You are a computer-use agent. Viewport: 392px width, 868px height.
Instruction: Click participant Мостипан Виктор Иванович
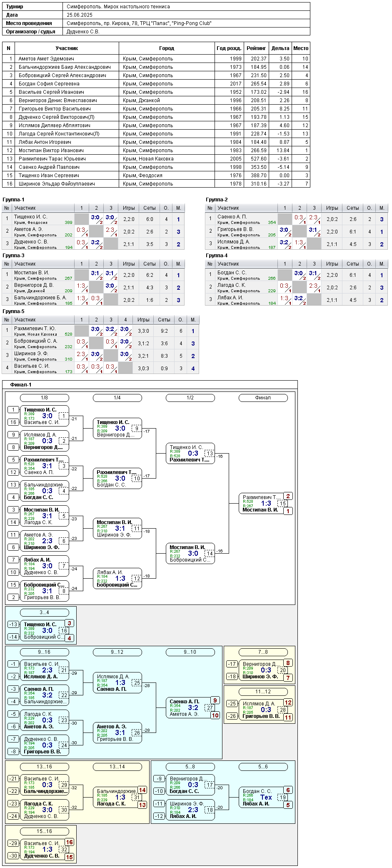(x=51, y=151)
